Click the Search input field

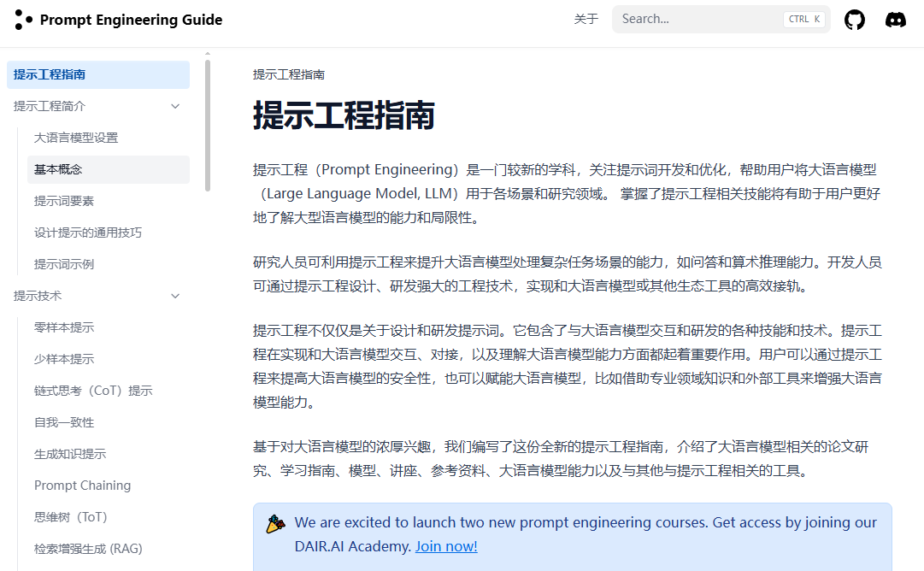pos(697,19)
